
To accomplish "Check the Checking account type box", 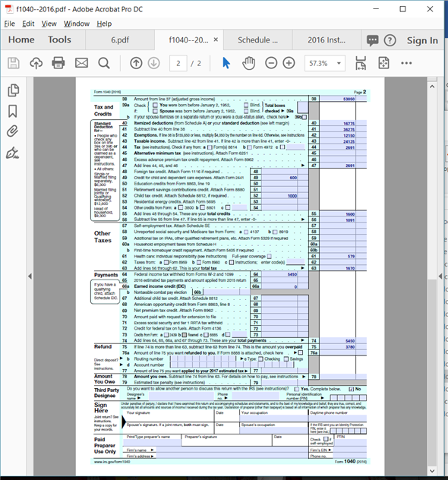I will click(x=260, y=359).
